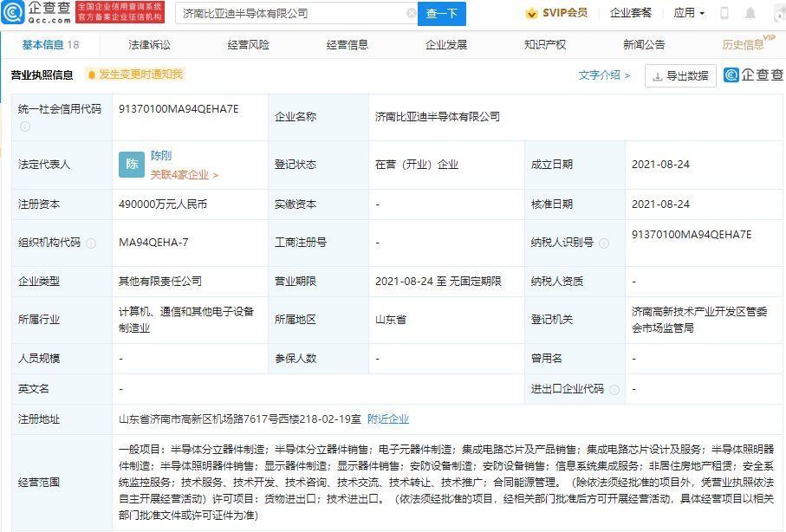Expand 文字介绍 section
This screenshot has height=532, width=786.
pyautogui.click(x=604, y=75)
